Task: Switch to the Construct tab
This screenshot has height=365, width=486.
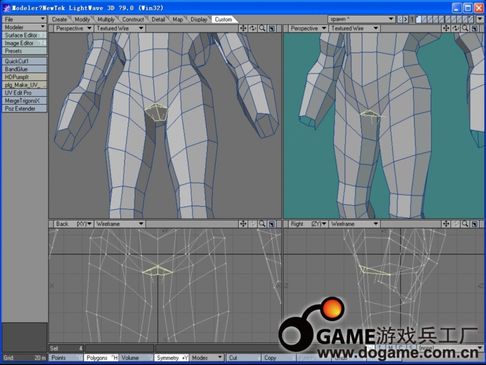Action: coord(133,19)
